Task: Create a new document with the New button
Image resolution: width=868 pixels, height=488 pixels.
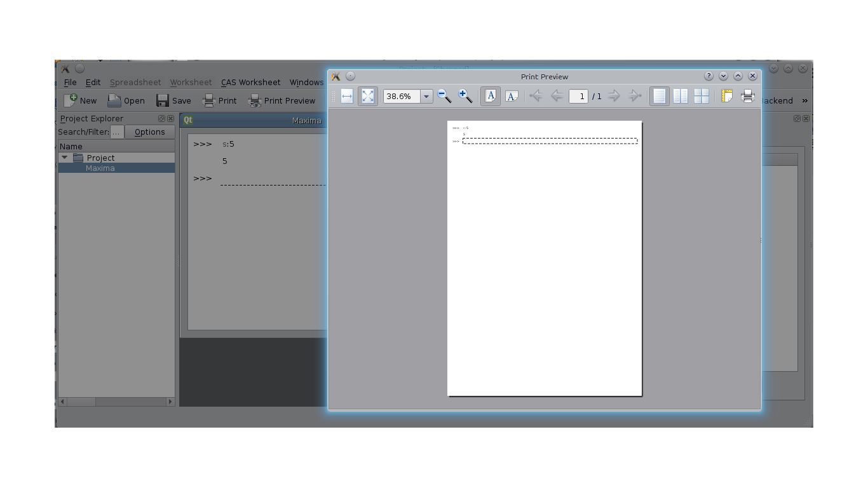Action: tap(80, 100)
